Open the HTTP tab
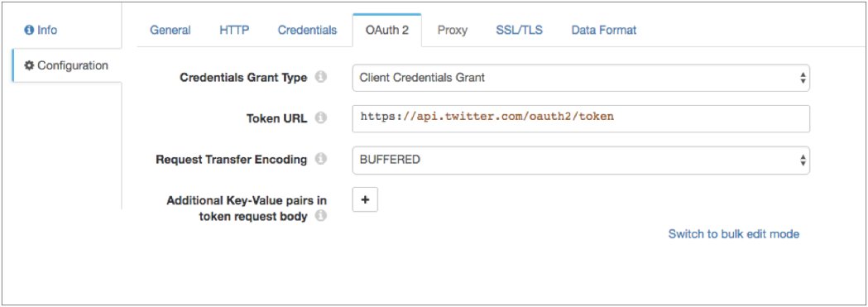The width and height of the screenshot is (868, 307). pos(234,30)
